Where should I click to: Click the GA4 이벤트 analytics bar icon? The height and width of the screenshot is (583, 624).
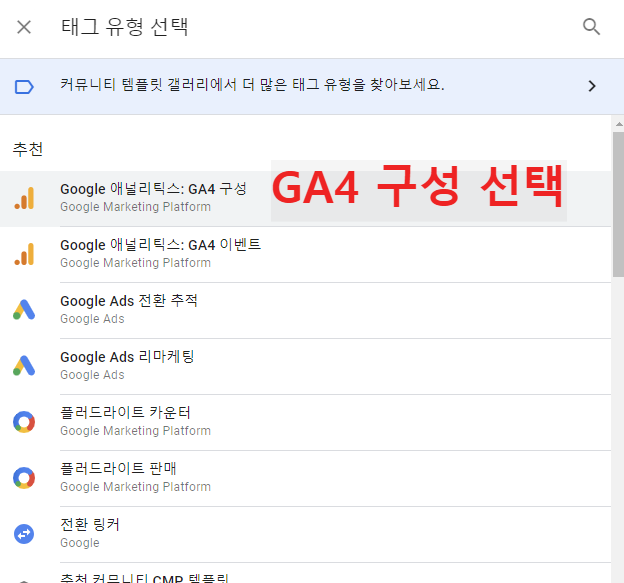[x=24, y=254]
